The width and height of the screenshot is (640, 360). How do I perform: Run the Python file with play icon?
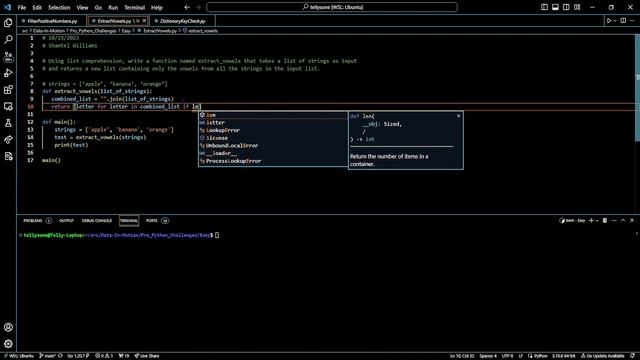(x=609, y=20)
